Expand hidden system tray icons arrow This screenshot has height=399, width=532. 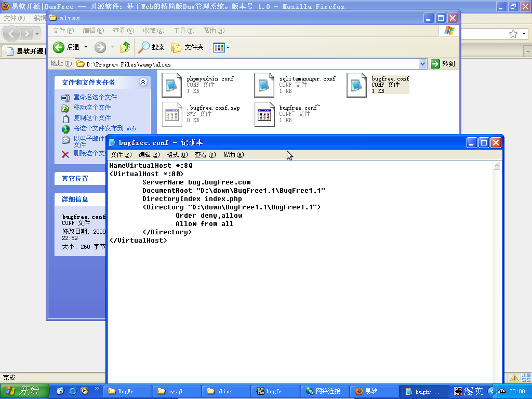[x=492, y=391]
